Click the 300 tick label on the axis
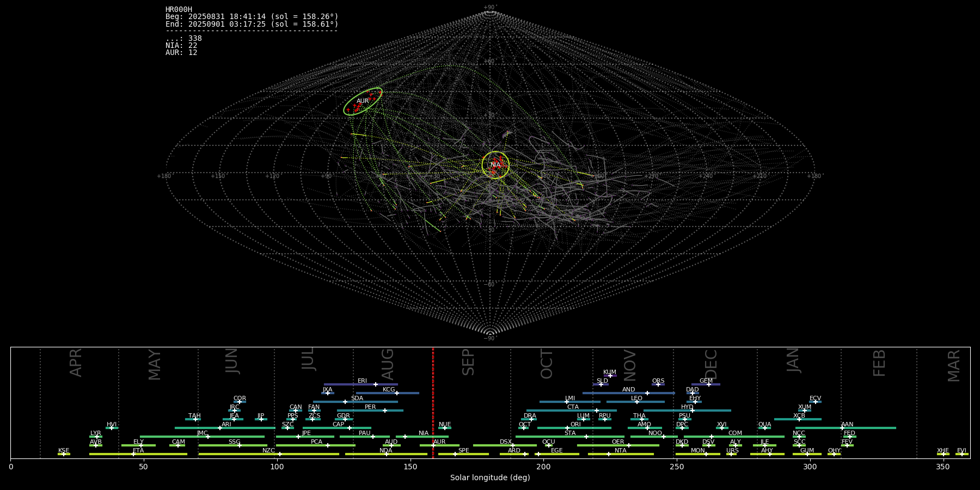Screen dimensions: 980x490 coord(810,467)
